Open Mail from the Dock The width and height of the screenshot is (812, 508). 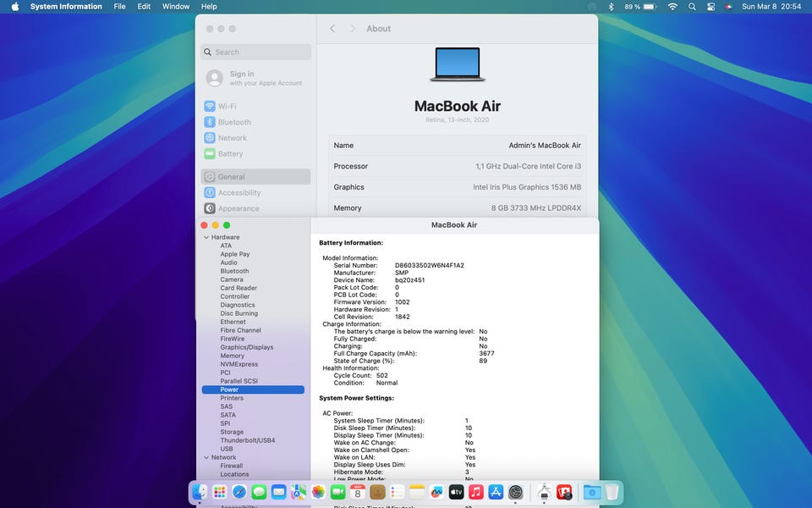tap(278, 491)
